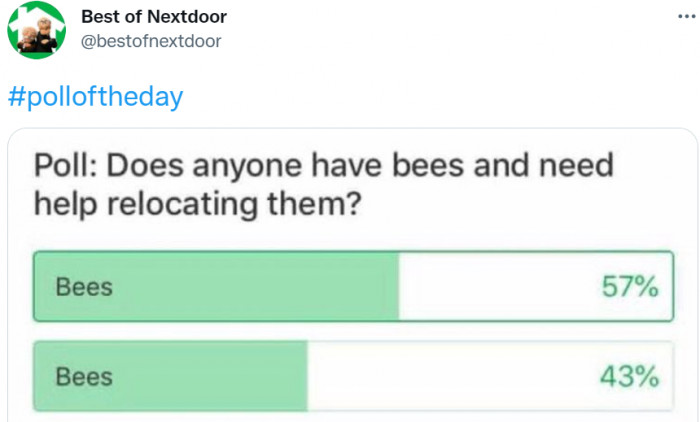The width and height of the screenshot is (700, 422).
Task: Open the tweet's more options ellipsis
Action: click(683, 19)
